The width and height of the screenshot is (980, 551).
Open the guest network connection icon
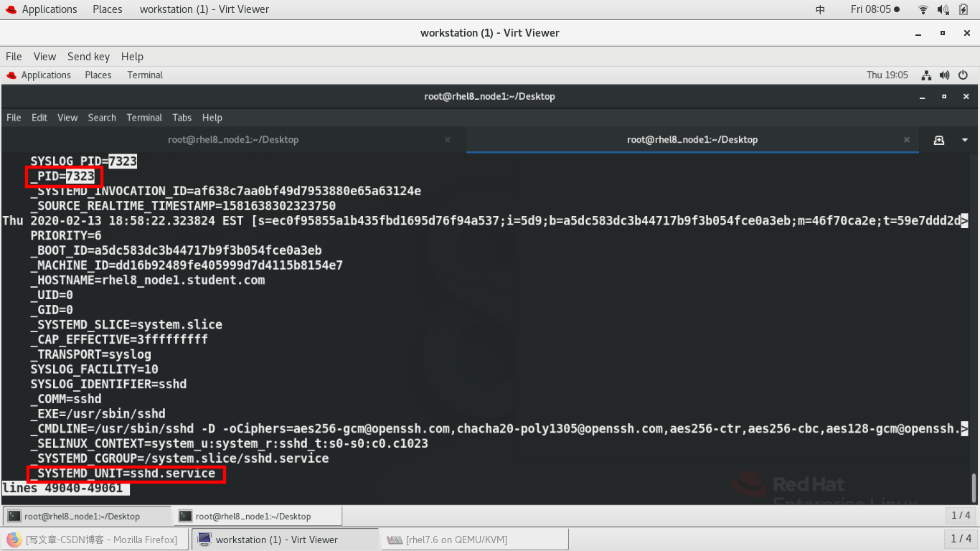click(x=926, y=75)
